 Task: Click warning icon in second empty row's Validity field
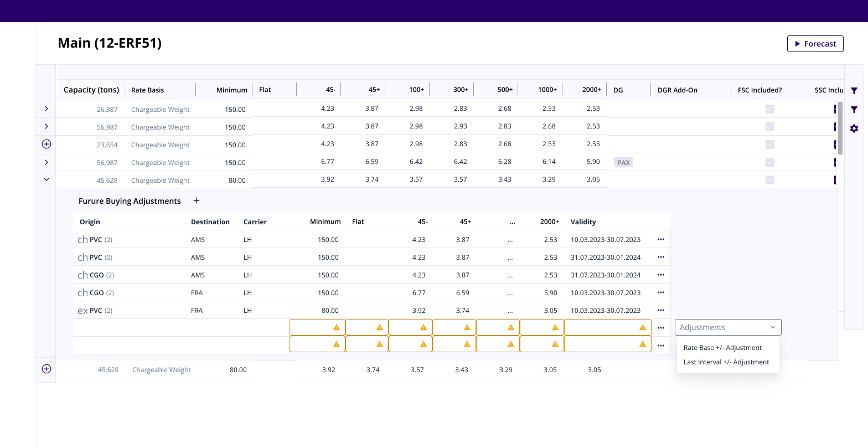pos(643,344)
